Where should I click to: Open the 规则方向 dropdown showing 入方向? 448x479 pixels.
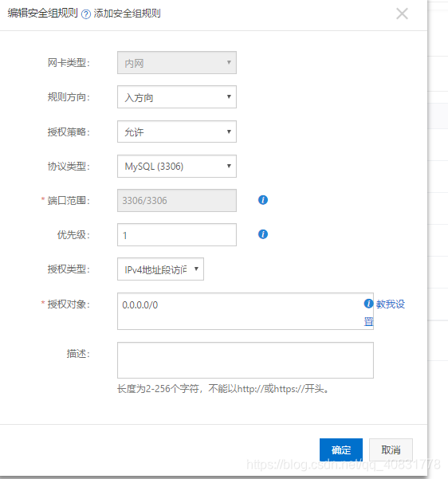(x=177, y=97)
